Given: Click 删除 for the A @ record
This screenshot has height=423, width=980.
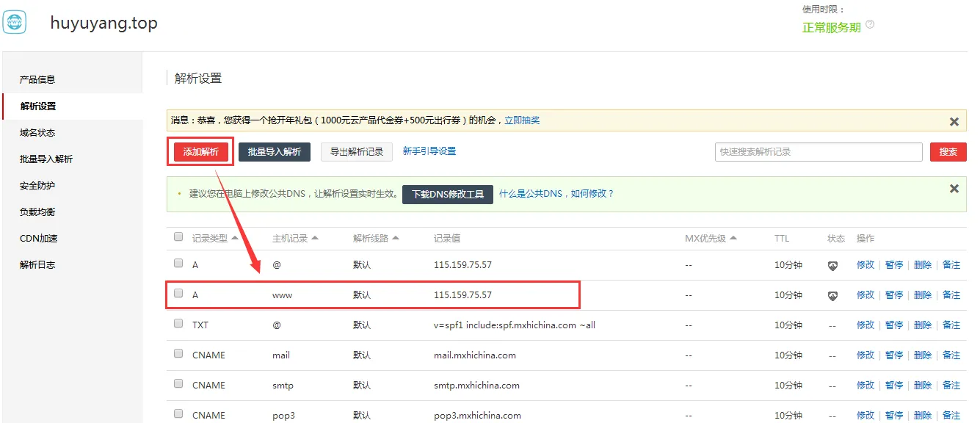Looking at the screenshot, I should tap(923, 265).
